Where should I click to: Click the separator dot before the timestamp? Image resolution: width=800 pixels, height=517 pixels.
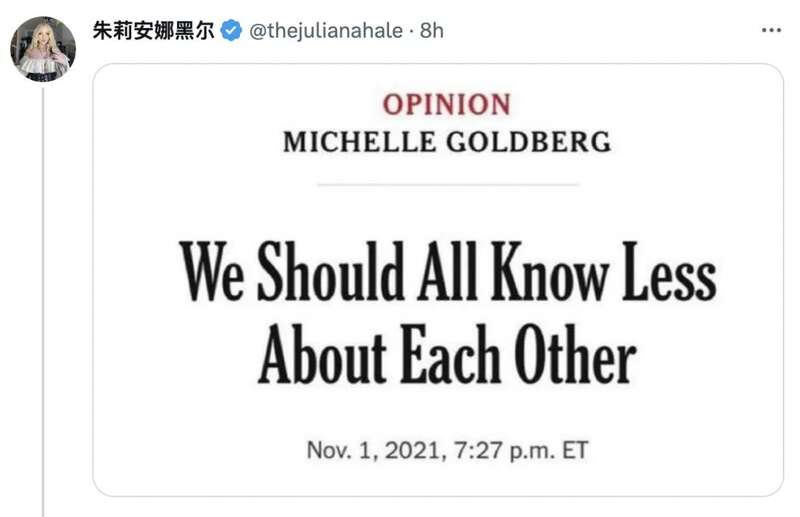[411, 31]
